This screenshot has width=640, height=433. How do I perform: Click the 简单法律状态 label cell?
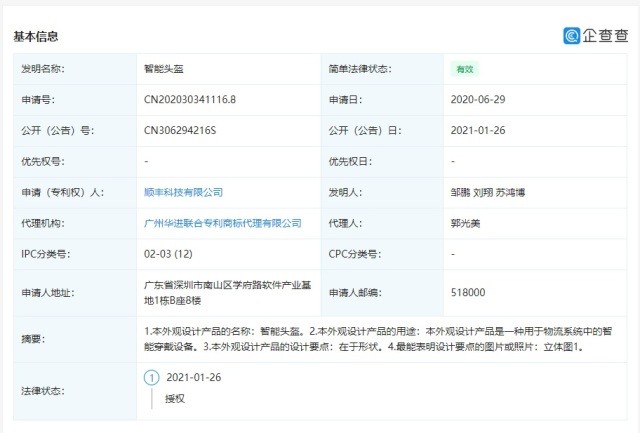382,69
